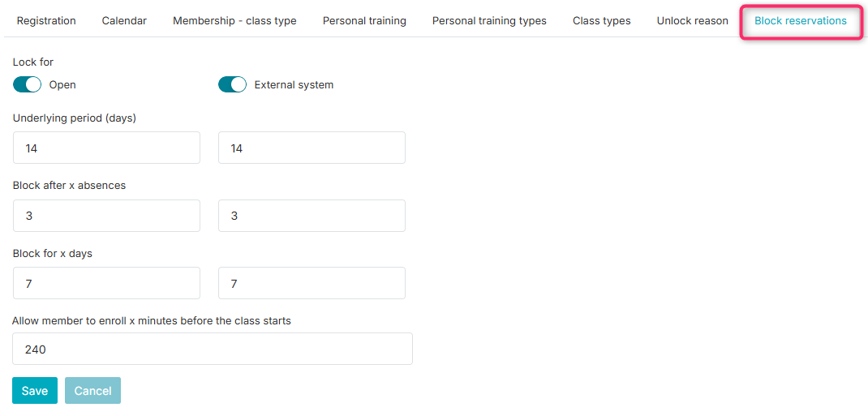
Task: Switch to the Calendar tab
Action: point(124,21)
